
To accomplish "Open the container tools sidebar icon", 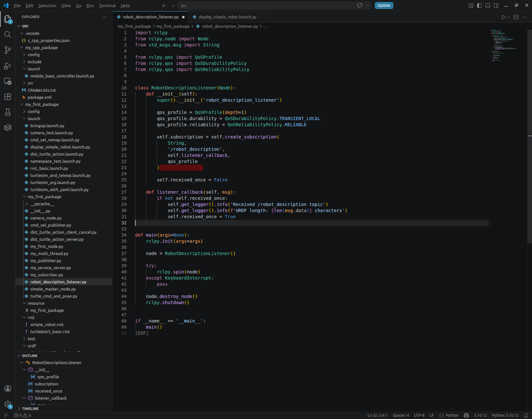I will tap(8, 128).
